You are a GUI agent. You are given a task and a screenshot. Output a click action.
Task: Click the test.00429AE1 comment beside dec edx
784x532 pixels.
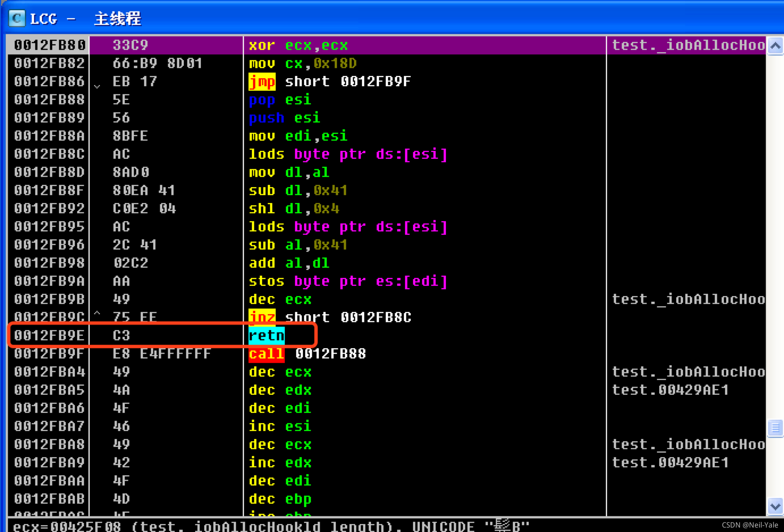[670, 390]
